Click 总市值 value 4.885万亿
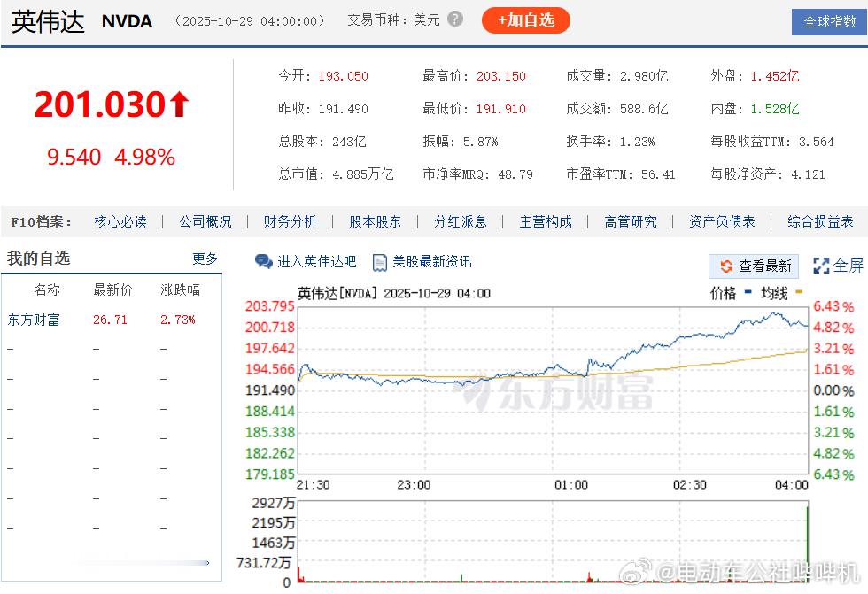 [363, 174]
